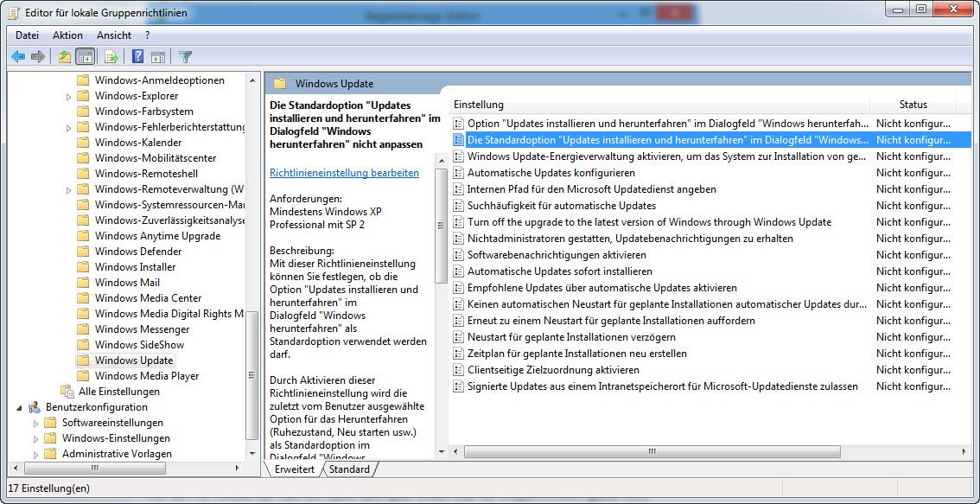Toggle the Show/Hide action pane icon

tap(157, 57)
